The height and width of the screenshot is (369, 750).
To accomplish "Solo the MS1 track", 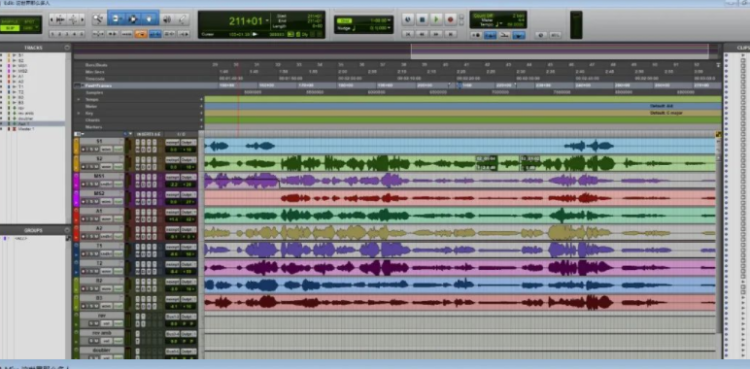I will coord(91,184).
